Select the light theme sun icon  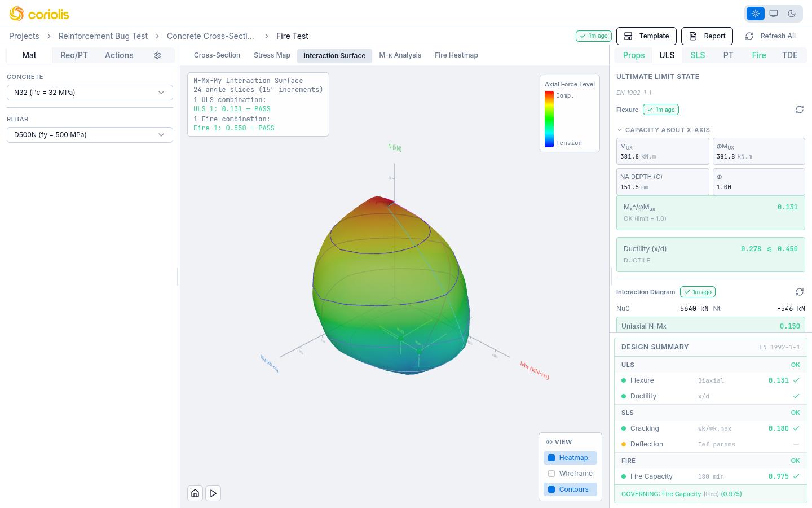(755, 13)
